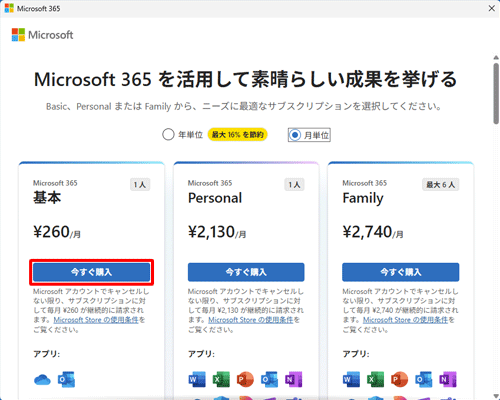Click the ¥2,130/月 price text
The image size is (500, 400).
[217, 232]
